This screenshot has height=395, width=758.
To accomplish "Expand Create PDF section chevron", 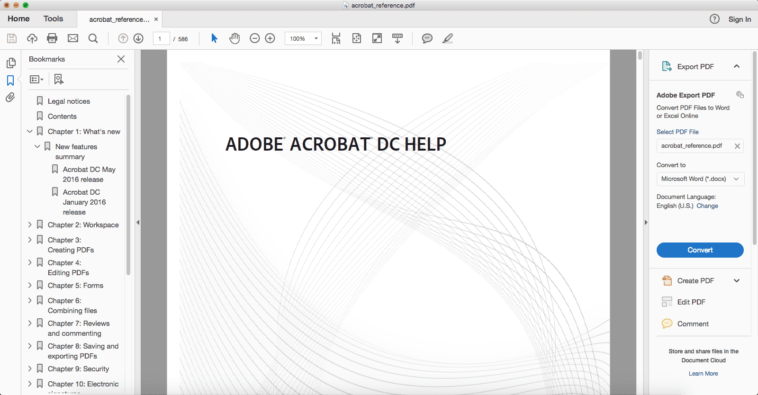I will coord(736,280).
